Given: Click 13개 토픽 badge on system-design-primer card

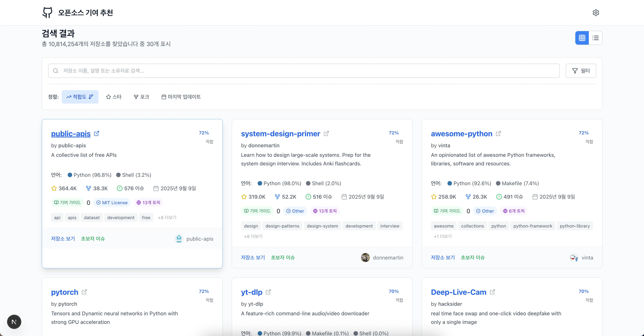Looking at the screenshot, I should click(325, 211).
